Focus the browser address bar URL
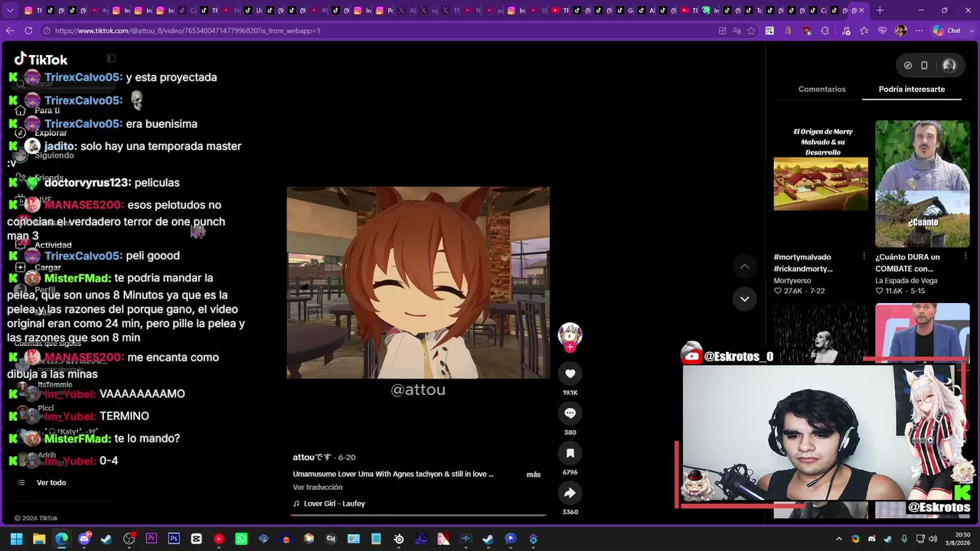This screenshot has width=980, height=551. (x=188, y=31)
